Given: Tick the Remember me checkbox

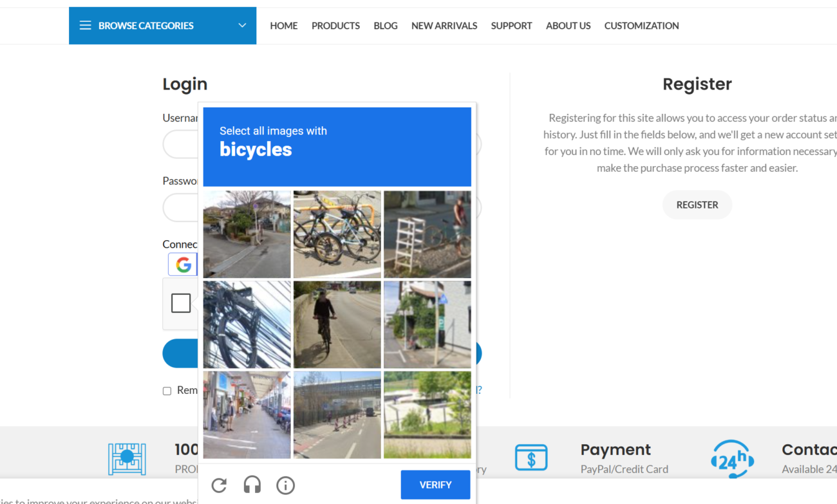Looking at the screenshot, I should click(x=167, y=391).
